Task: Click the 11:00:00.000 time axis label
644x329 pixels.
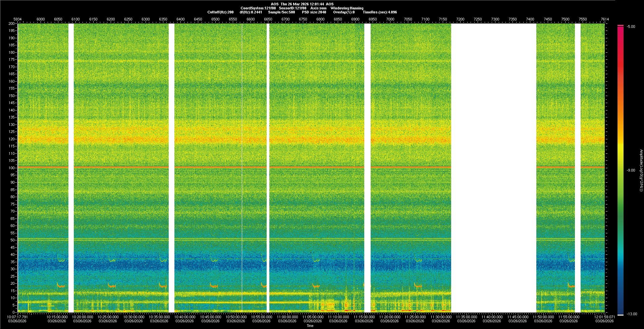Action: (287, 317)
